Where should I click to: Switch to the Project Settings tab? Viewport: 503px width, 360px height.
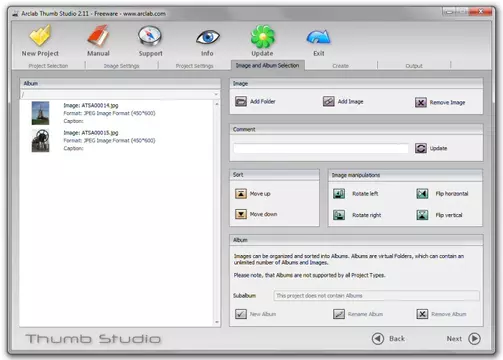195,66
